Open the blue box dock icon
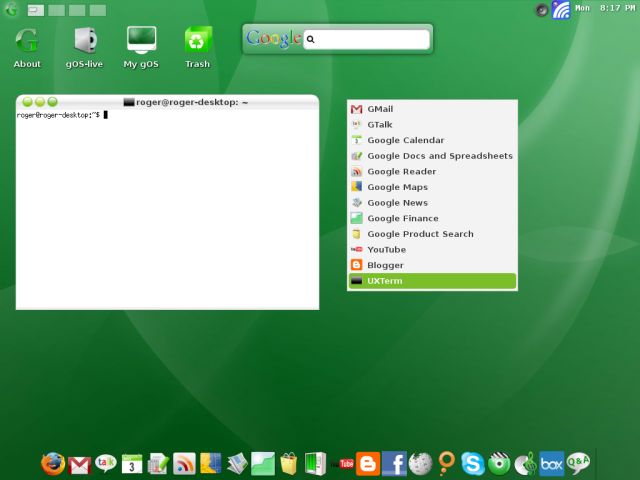The height and width of the screenshot is (480, 640). (x=551, y=464)
